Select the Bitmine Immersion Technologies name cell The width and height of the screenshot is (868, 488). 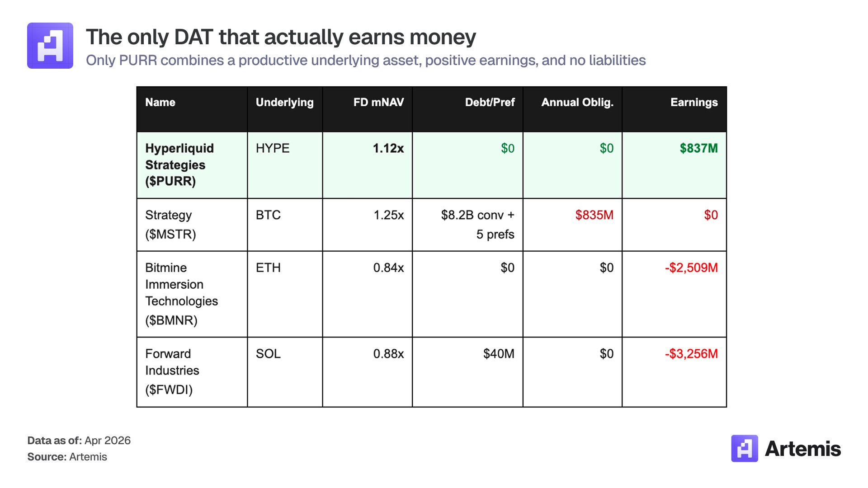pos(181,294)
